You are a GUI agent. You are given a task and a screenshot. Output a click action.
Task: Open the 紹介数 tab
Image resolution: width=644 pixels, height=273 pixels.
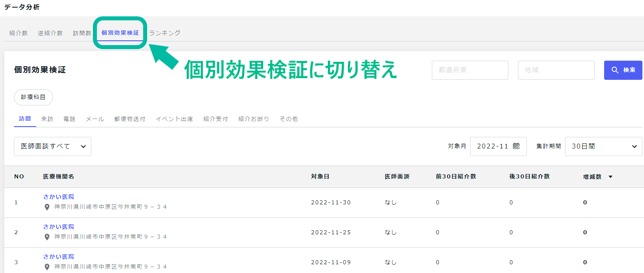click(x=18, y=33)
